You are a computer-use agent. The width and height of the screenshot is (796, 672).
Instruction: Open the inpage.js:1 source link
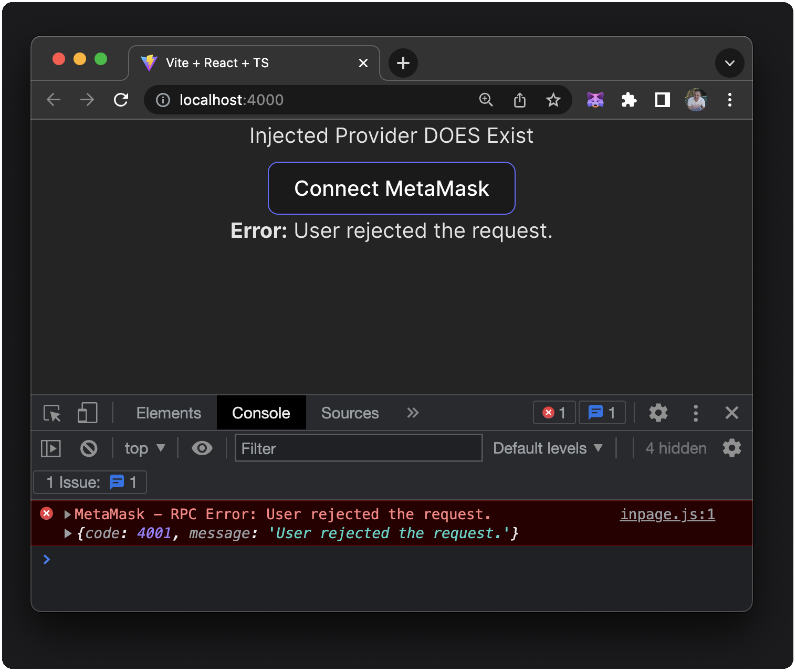667,514
